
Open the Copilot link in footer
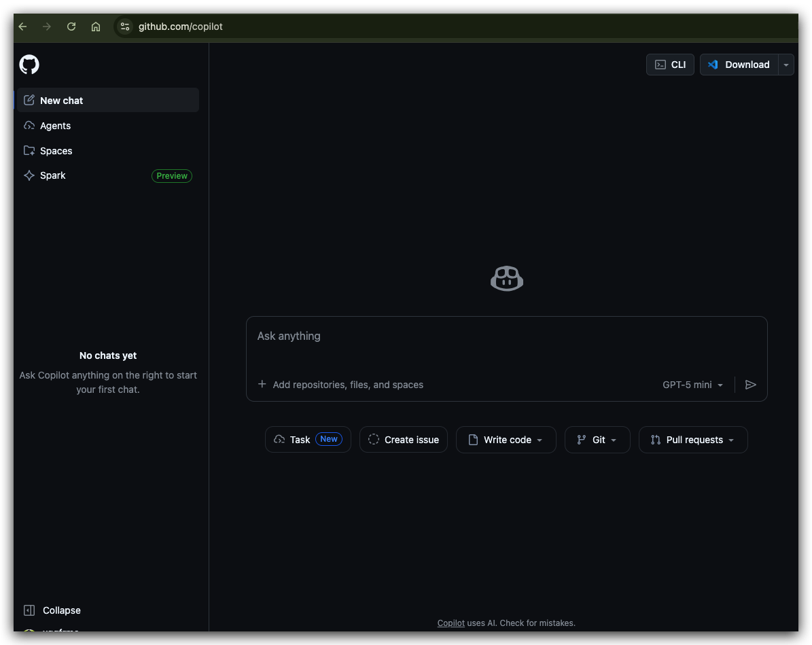(x=451, y=623)
